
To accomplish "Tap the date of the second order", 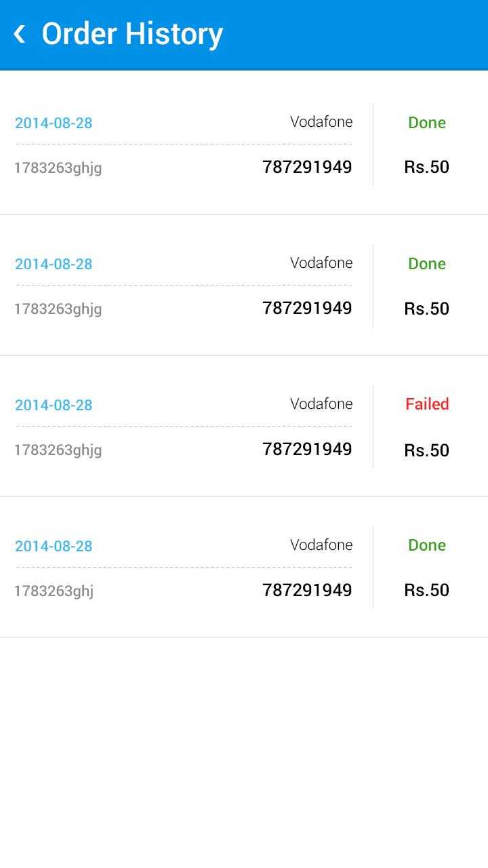I will (54, 264).
